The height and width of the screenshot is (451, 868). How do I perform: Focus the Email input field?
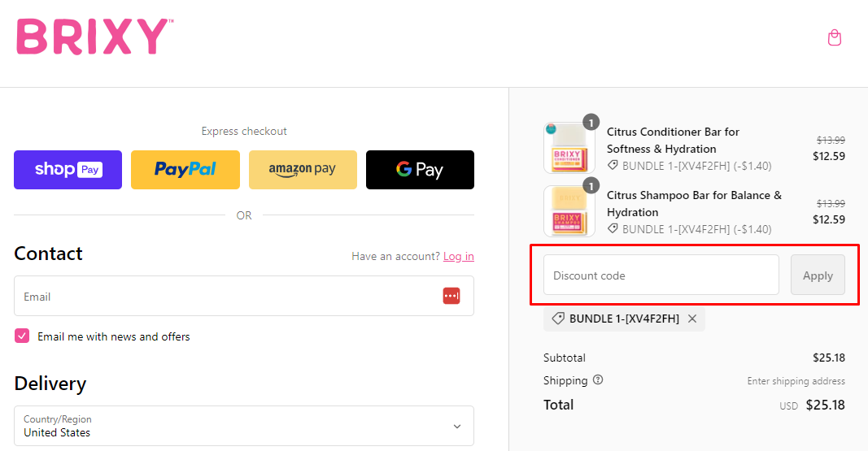point(244,296)
